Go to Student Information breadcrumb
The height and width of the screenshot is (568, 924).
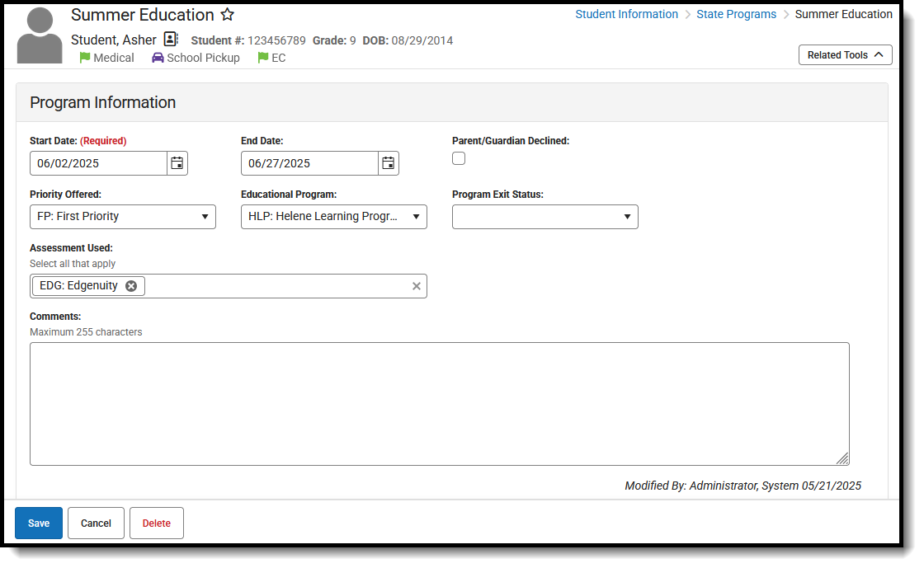point(626,14)
